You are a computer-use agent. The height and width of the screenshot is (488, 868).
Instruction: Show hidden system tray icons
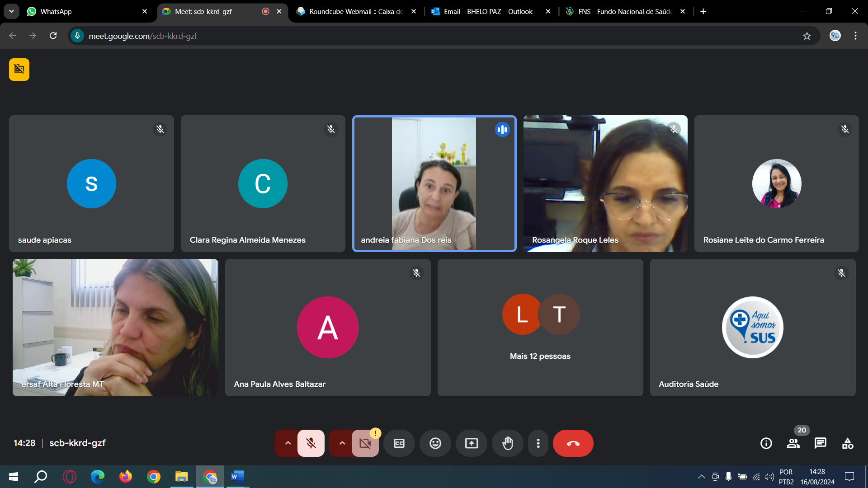pos(702,477)
